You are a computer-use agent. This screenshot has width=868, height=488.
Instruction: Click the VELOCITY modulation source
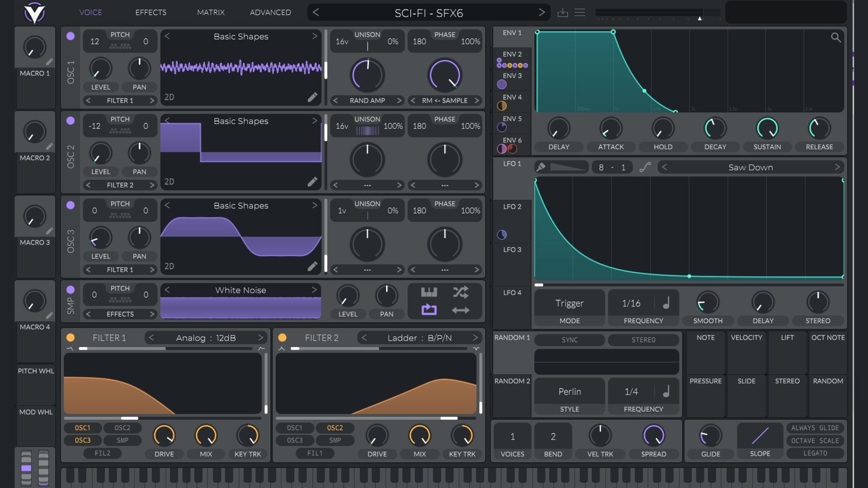(x=746, y=352)
